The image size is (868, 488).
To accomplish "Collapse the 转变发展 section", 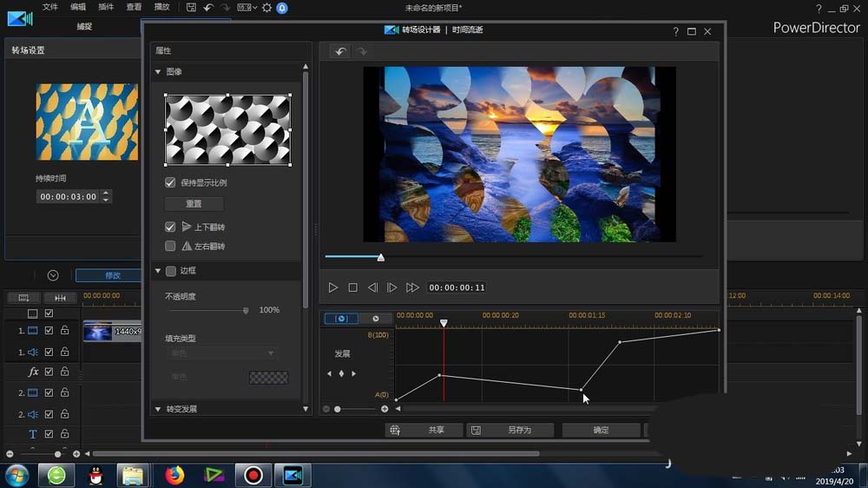I will [158, 409].
